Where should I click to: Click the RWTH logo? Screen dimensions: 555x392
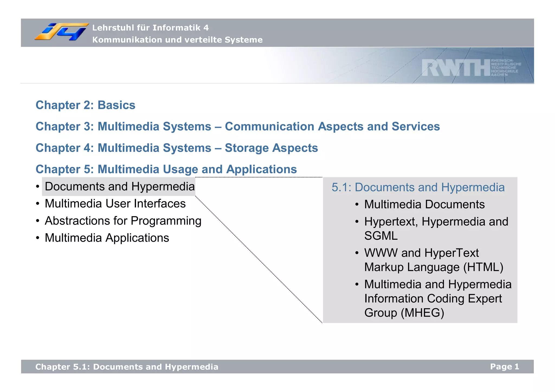pyautogui.click(x=456, y=68)
